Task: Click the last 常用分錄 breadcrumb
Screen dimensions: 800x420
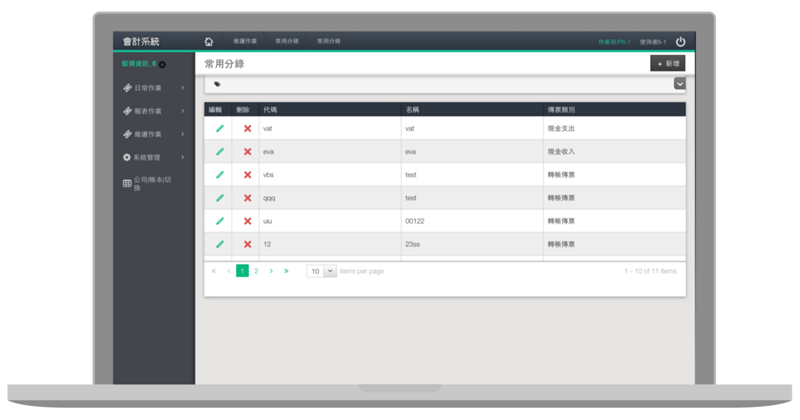Action: coord(329,41)
